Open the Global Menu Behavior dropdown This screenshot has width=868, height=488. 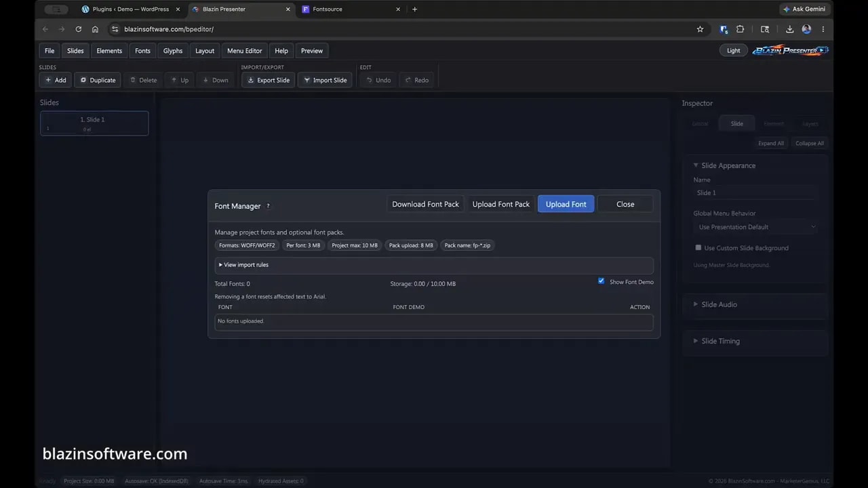(x=756, y=227)
